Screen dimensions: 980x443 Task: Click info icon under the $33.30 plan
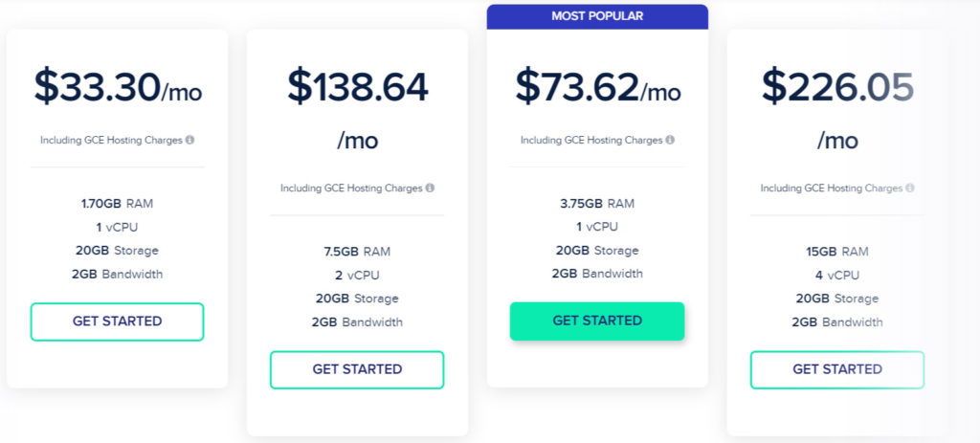pyautogui.click(x=190, y=140)
